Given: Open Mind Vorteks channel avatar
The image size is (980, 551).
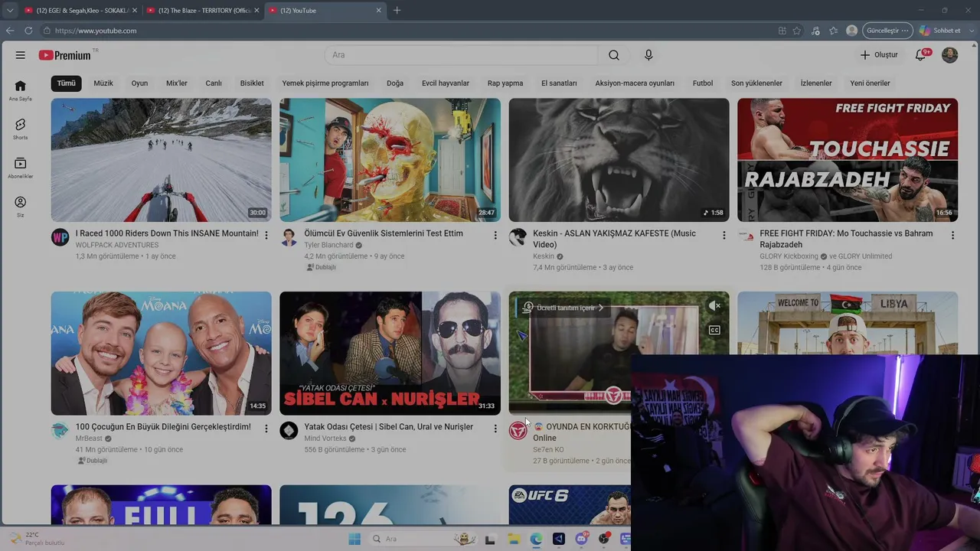Looking at the screenshot, I should (x=289, y=431).
